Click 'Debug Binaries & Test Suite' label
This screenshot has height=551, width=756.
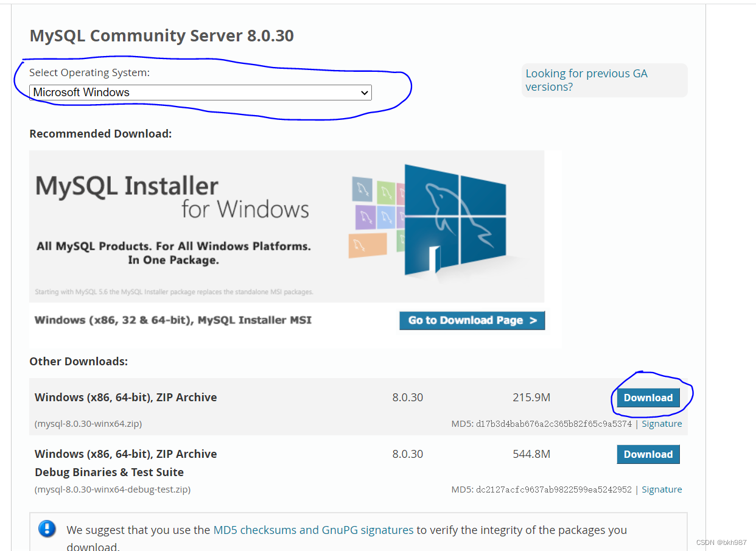pos(109,472)
